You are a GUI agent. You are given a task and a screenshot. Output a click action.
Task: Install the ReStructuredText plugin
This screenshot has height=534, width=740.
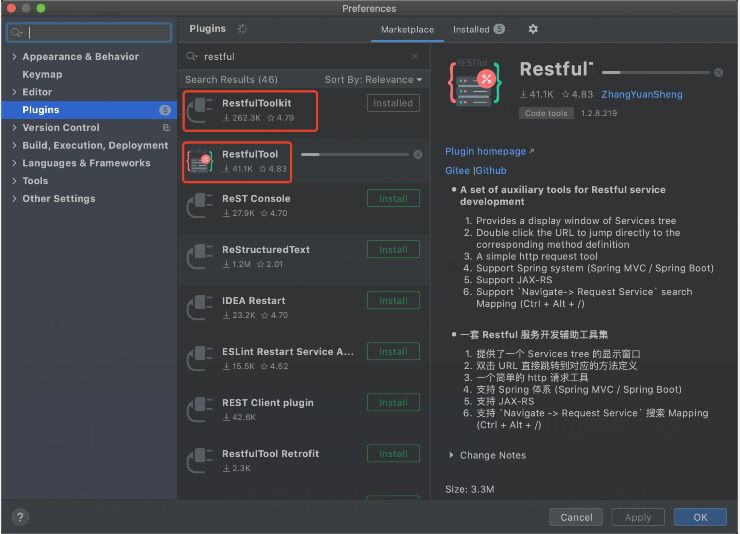click(393, 250)
